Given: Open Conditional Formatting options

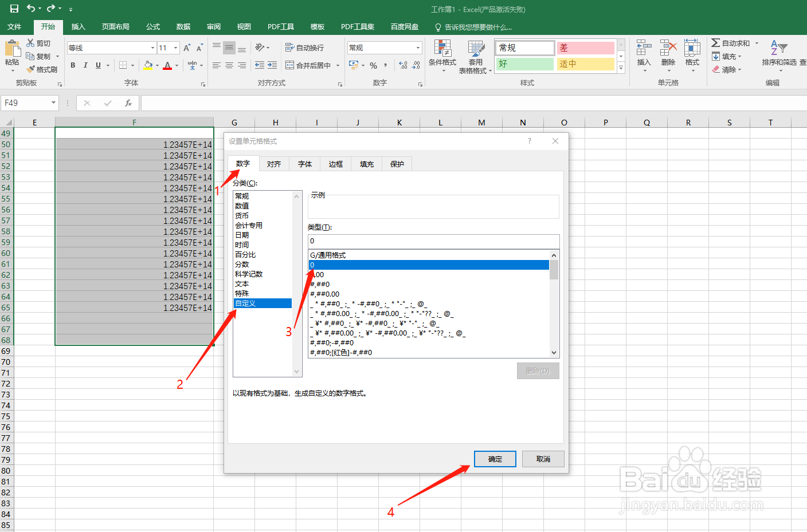Looking at the screenshot, I should pyautogui.click(x=442, y=57).
